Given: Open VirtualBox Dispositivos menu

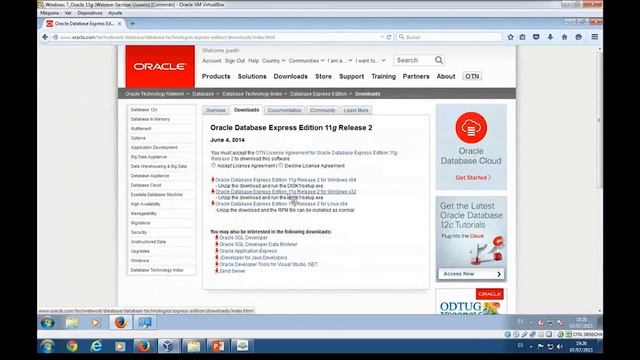Looking at the screenshot, I should click(x=90, y=13).
